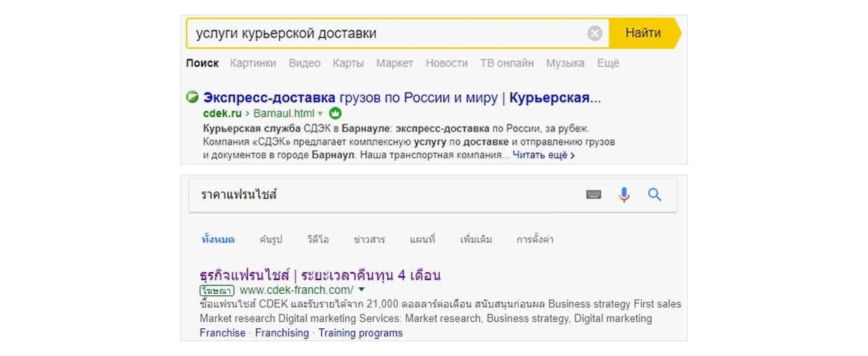
Task: Select the วิดีโอ tab
Action: click(x=318, y=239)
